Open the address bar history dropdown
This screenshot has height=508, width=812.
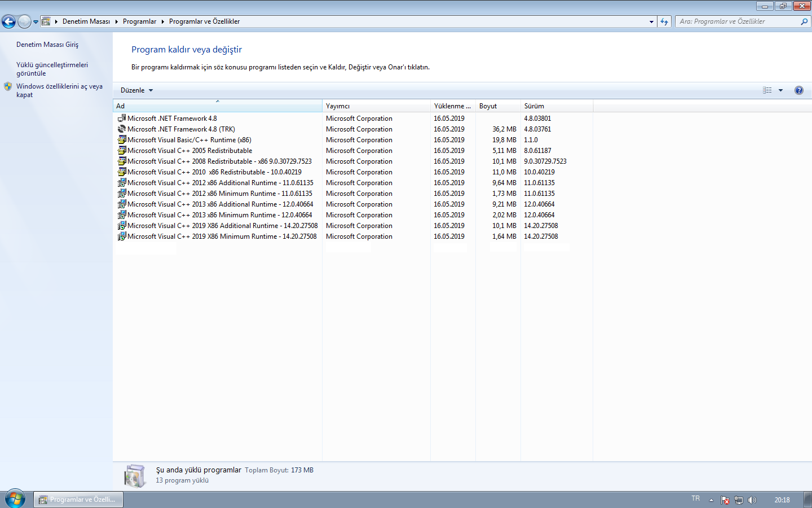tap(651, 22)
